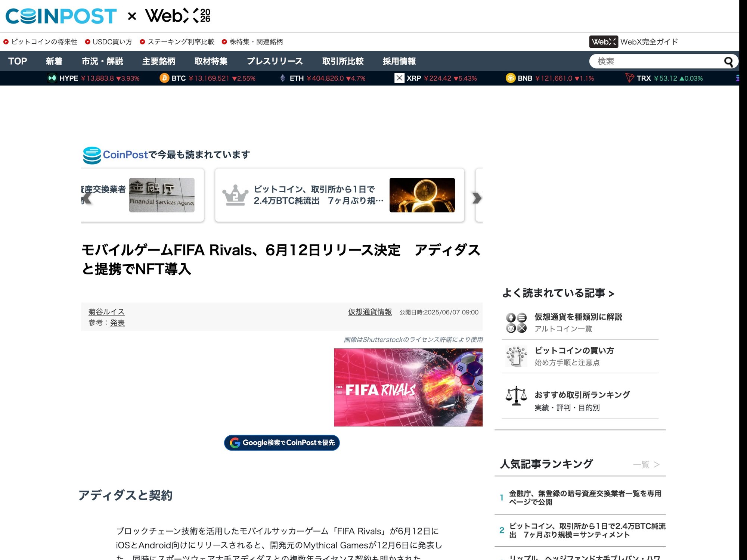Click Google検索でCoinPostを優先 button
747x560 pixels.
click(x=282, y=443)
